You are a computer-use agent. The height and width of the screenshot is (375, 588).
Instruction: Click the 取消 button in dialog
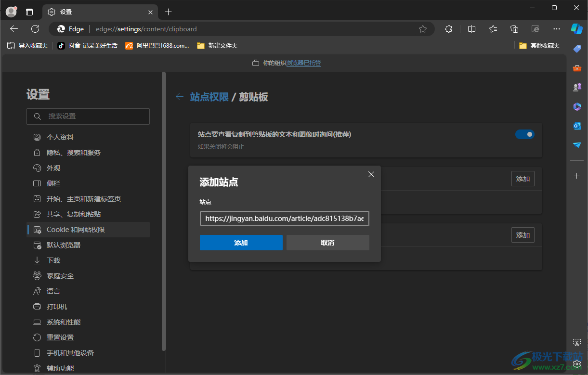327,243
